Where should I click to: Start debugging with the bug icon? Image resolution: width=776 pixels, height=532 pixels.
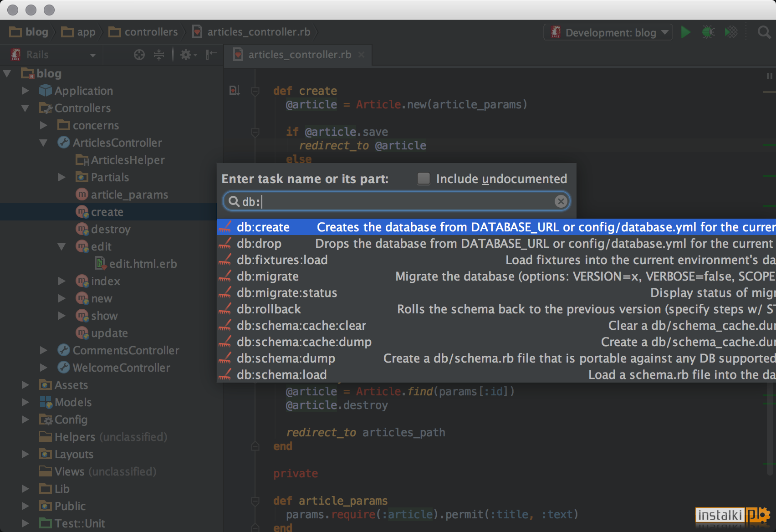[708, 32]
